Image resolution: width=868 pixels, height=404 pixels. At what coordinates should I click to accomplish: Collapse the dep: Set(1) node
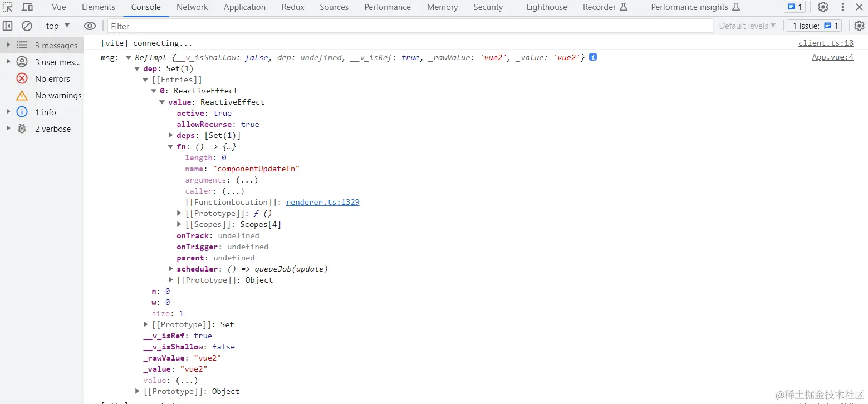coord(137,68)
